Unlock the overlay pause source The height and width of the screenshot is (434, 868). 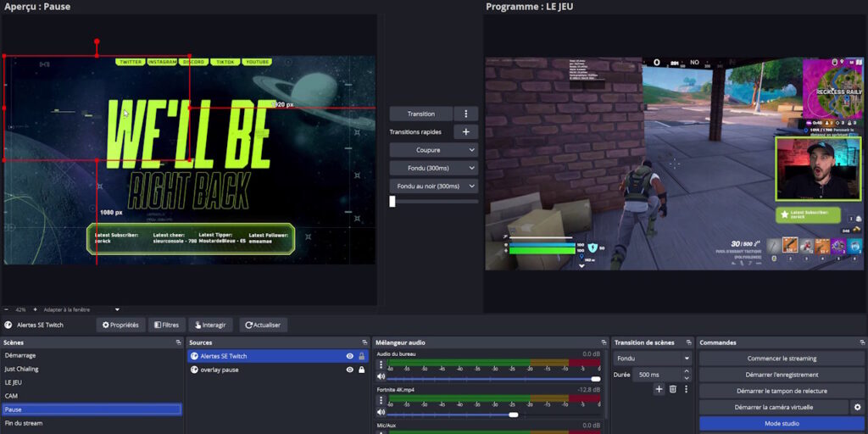click(x=361, y=370)
